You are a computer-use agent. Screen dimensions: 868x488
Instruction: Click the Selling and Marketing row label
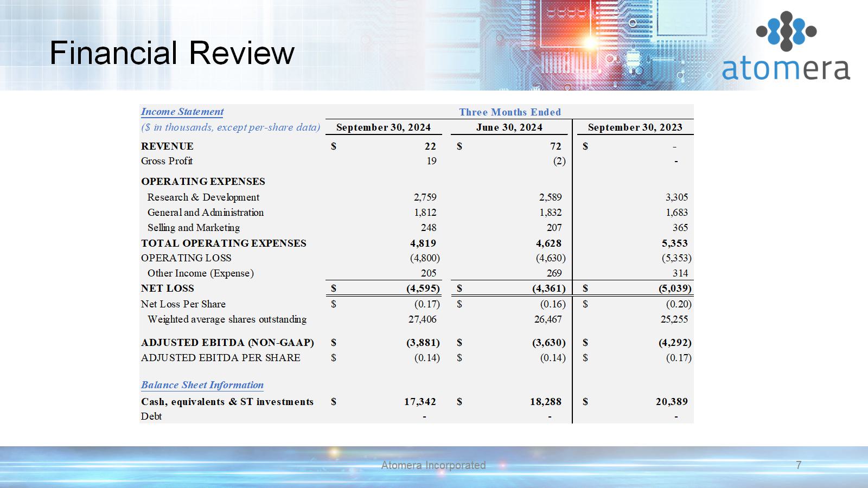(x=194, y=228)
